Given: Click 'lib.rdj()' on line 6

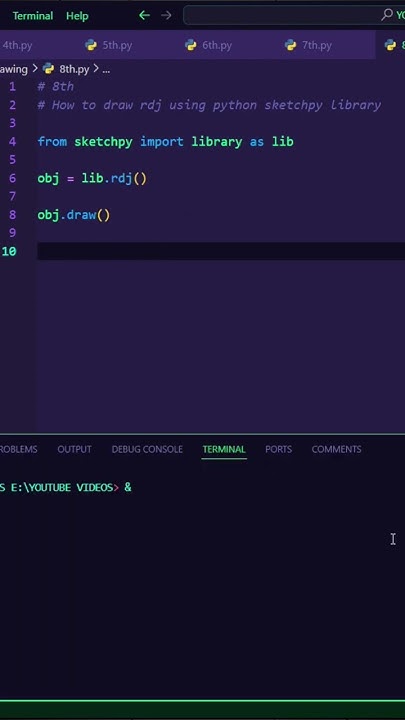Looking at the screenshot, I should [x=114, y=178].
